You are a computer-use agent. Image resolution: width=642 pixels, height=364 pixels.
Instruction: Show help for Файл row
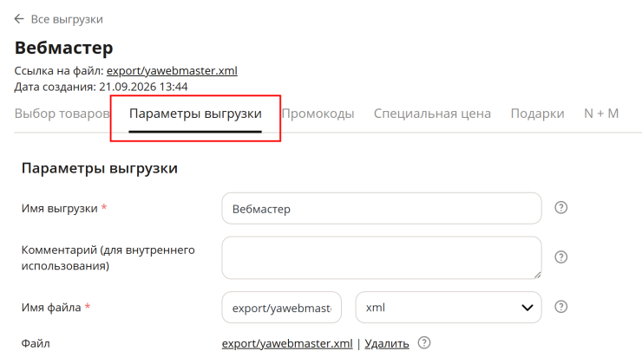coord(424,342)
